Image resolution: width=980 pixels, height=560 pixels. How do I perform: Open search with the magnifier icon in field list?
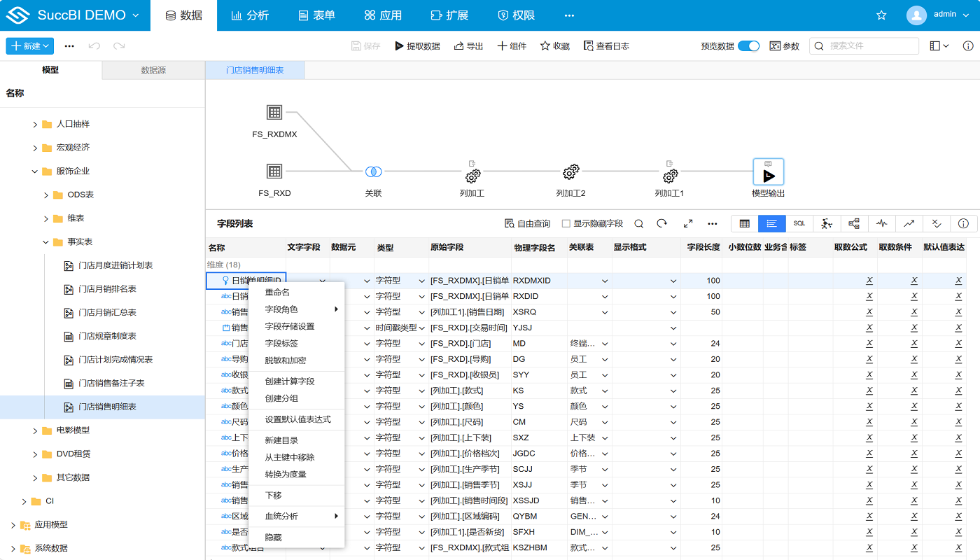[638, 223]
